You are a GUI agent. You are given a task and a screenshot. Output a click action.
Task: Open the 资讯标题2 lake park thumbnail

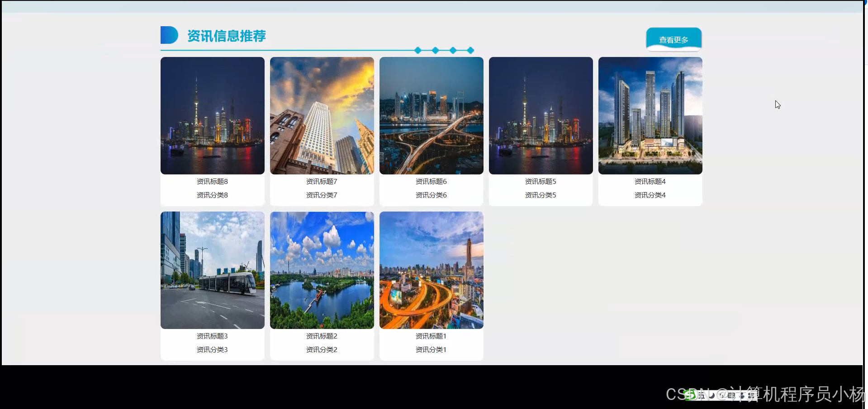coord(322,270)
